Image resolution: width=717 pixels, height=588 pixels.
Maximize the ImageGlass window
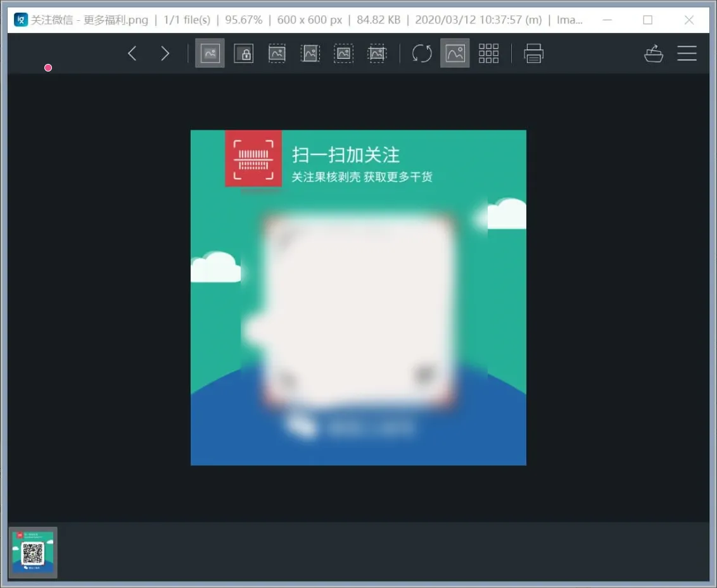pos(647,20)
